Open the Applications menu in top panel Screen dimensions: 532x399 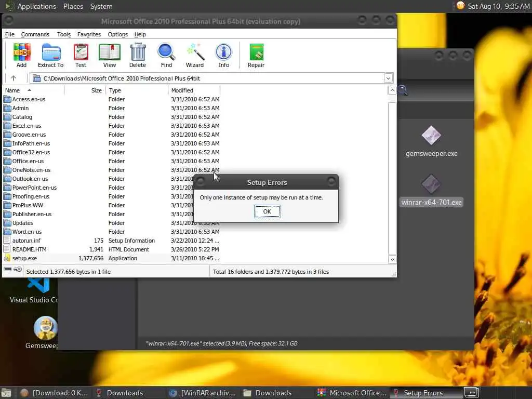37,6
